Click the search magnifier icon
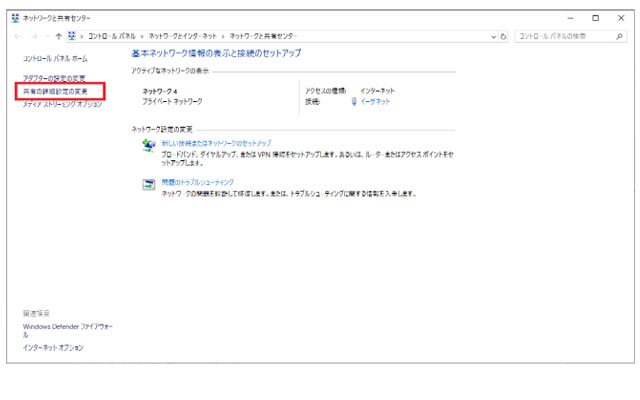This screenshot has height=400, width=640. (619, 36)
